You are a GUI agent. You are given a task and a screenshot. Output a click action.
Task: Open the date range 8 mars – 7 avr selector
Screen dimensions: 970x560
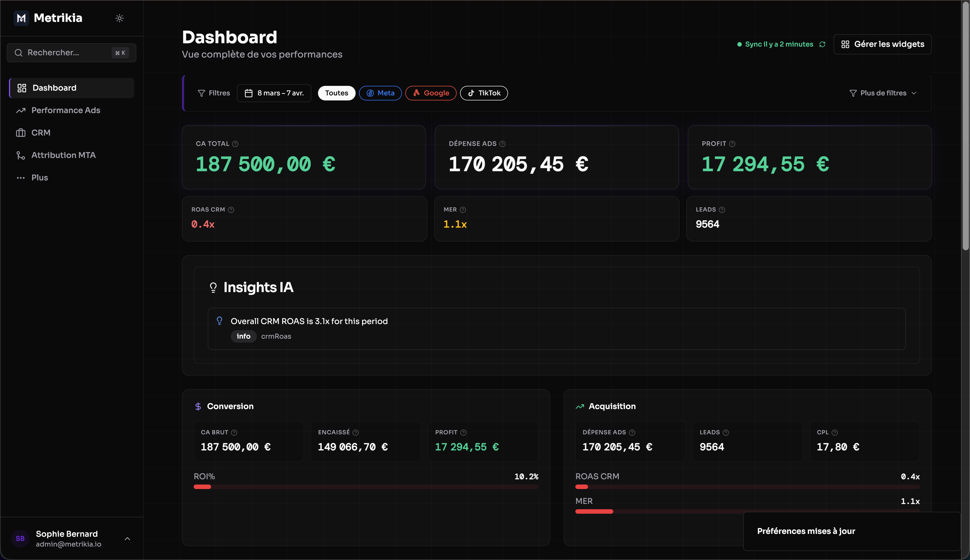tap(274, 93)
